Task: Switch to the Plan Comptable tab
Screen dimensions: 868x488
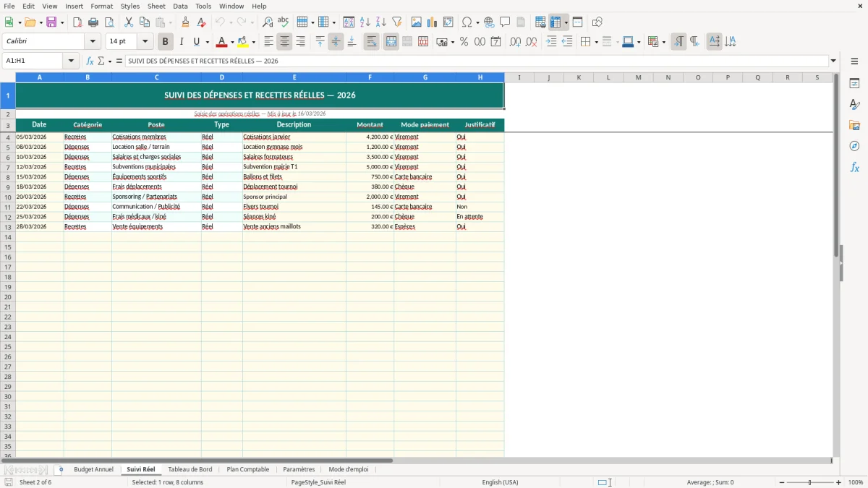Action: (x=248, y=469)
